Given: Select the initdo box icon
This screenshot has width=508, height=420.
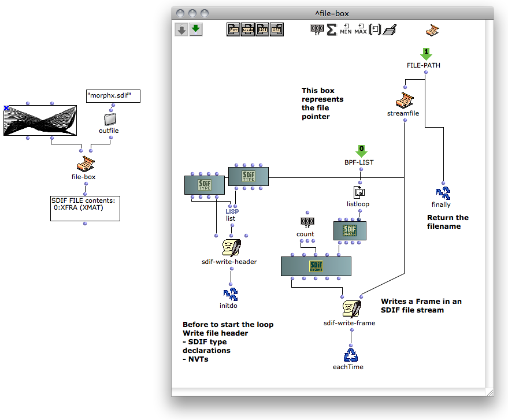Looking at the screenshot, I should click(x=231, y=295).
